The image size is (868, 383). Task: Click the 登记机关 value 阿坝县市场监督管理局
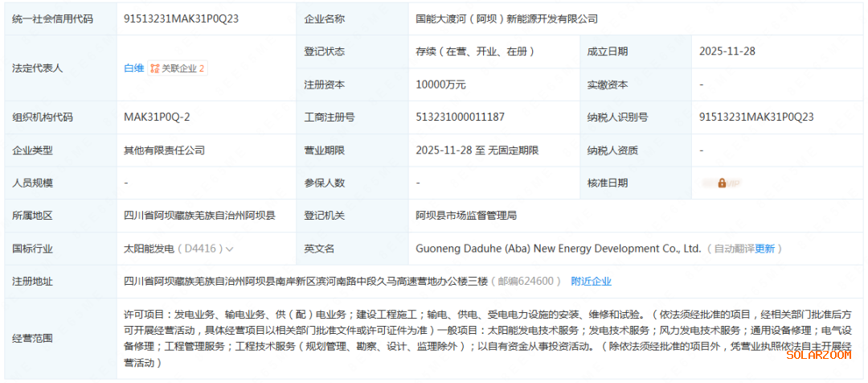point(465,216)
